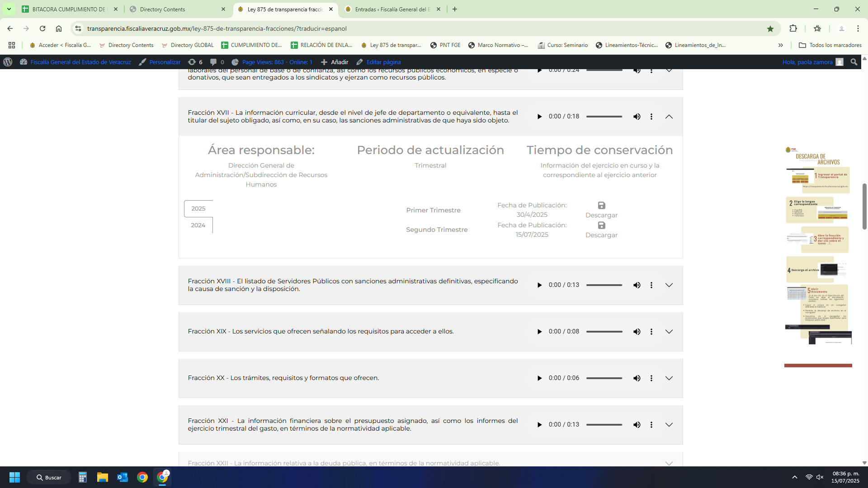This screenshot has width=868, height=488.
Task: Open Outlook from the Windows taskbar
Action: 122,477
